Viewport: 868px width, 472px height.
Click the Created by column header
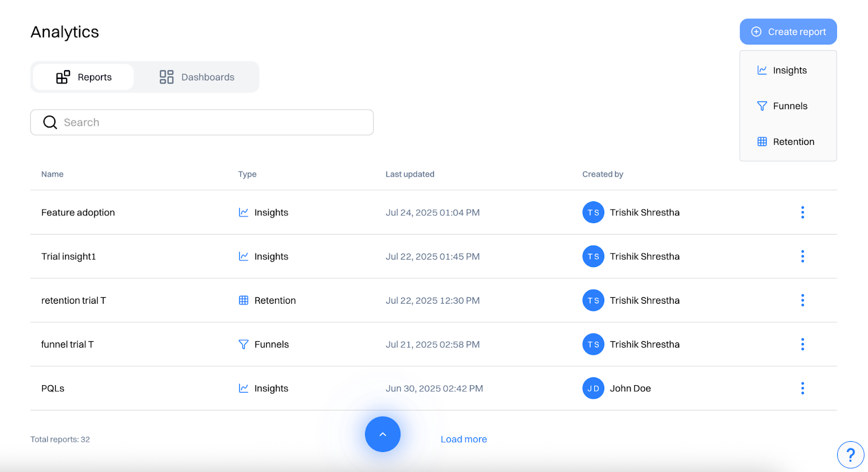(603, 174)
